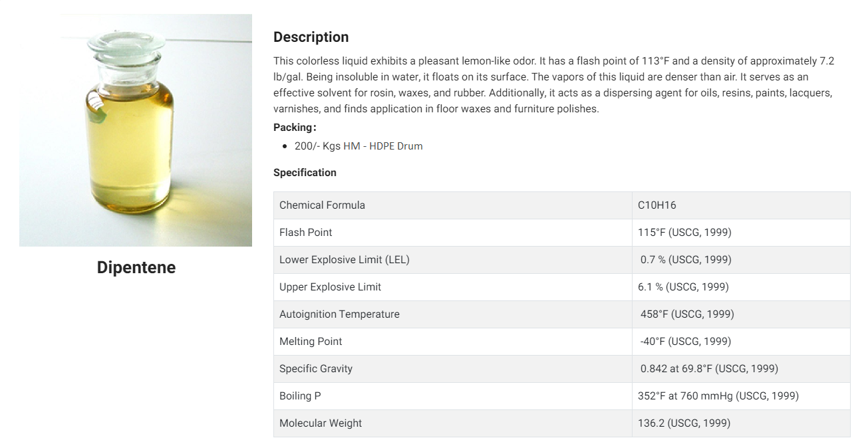Click the Packing label

(x=295, y=127)
